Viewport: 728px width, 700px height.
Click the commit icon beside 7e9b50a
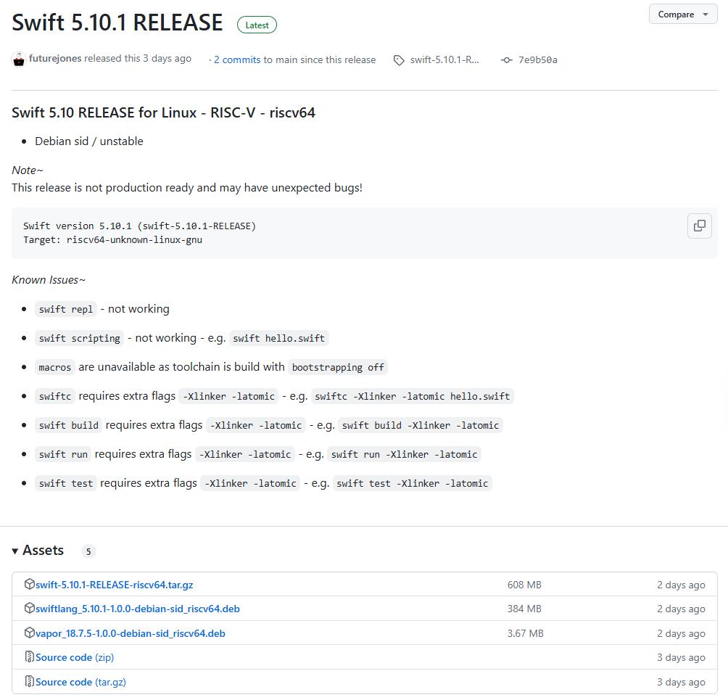[x=506, y=60]
